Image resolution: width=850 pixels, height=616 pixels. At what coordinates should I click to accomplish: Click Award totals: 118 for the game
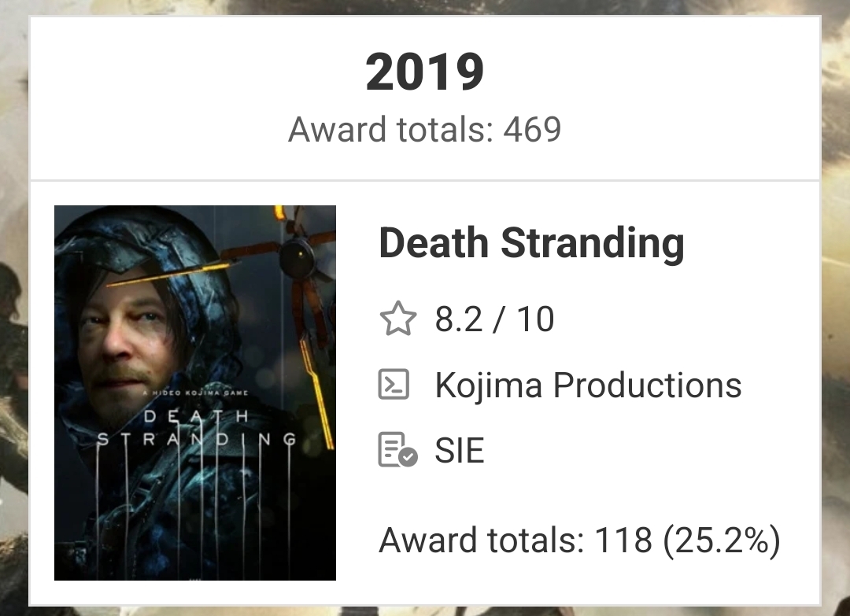click(x=516, y=541)
